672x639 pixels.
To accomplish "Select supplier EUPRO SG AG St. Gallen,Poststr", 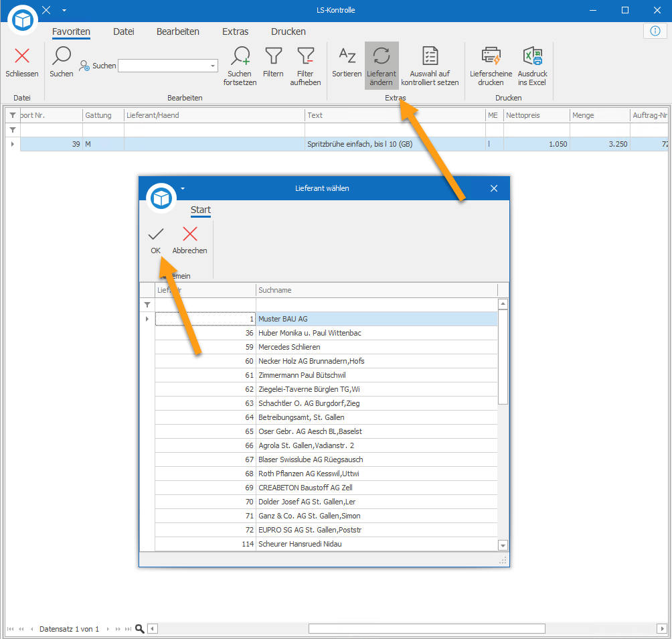I will [326, 530].
